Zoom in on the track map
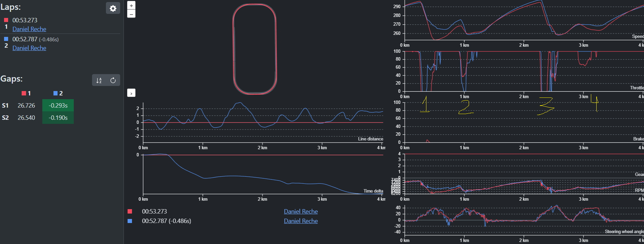This screenshot has width=644, height=244. [x=131, y=5]
